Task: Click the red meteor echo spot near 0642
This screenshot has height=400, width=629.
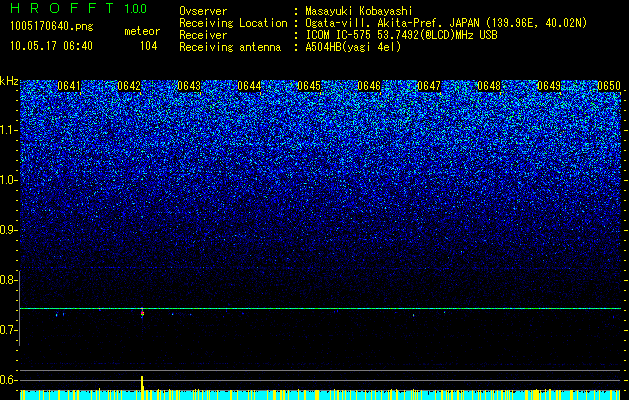Action: 142,313
